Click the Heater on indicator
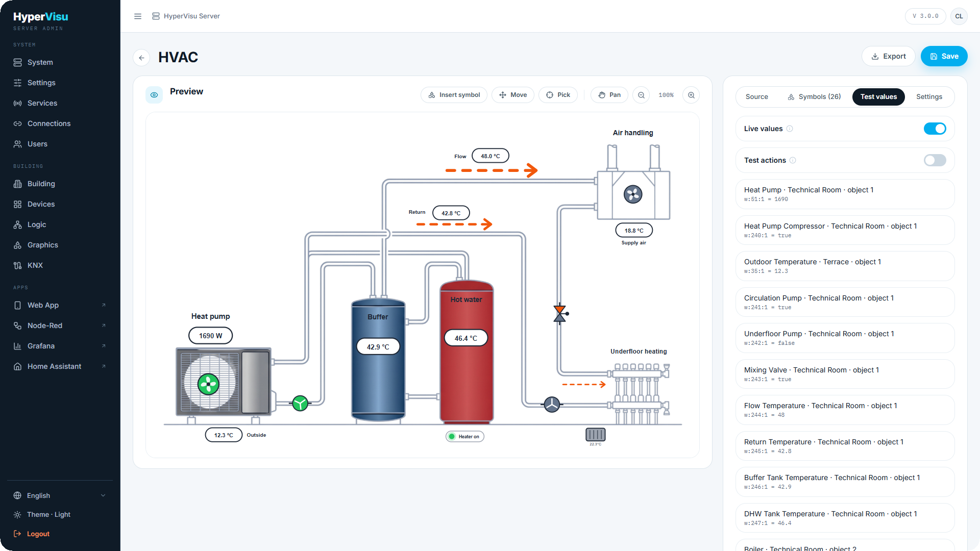Image resolution: width=980 pixels, height=551 pixels. 464,437
